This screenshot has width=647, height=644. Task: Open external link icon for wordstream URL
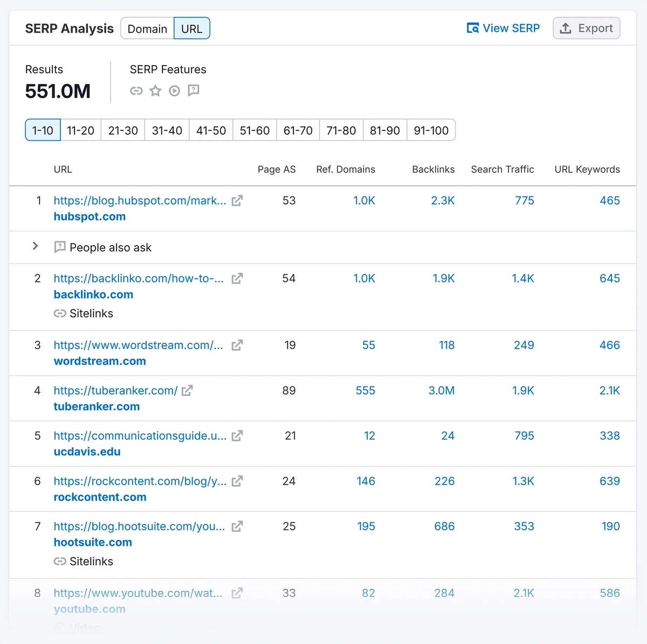click(237, 345)
